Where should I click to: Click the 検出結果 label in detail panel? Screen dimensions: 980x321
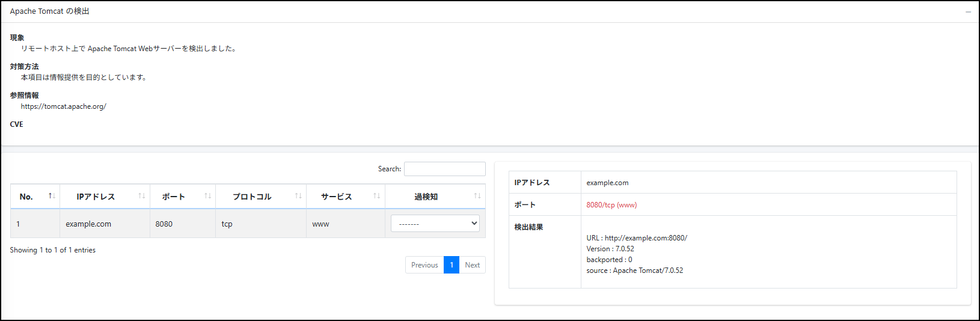pyautogui.click(x=528, y=227)
